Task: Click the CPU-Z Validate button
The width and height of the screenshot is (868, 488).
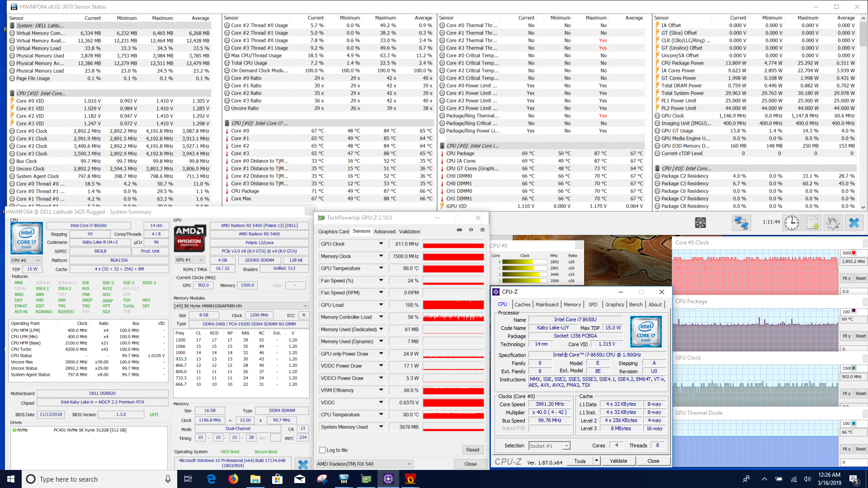Action: (x=618, y=461)
